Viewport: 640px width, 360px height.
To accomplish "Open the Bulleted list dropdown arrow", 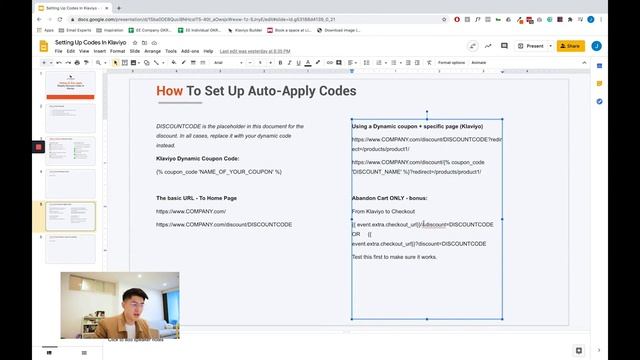I will (x=401, y=63).
